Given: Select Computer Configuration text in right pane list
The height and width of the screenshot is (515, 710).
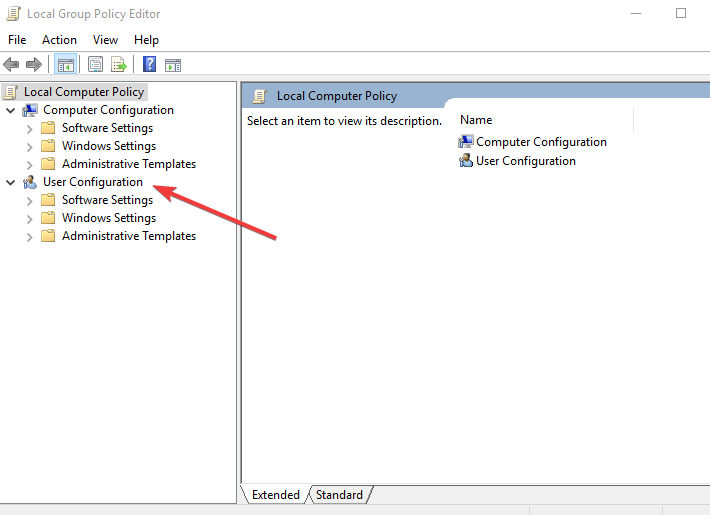Looking at the screenshot, I should (x=541, y=142).
